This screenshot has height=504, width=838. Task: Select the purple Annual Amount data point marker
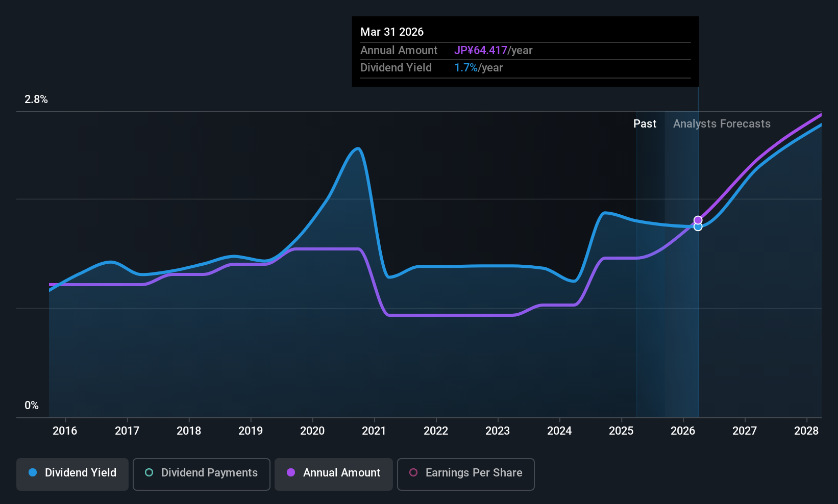698,220
